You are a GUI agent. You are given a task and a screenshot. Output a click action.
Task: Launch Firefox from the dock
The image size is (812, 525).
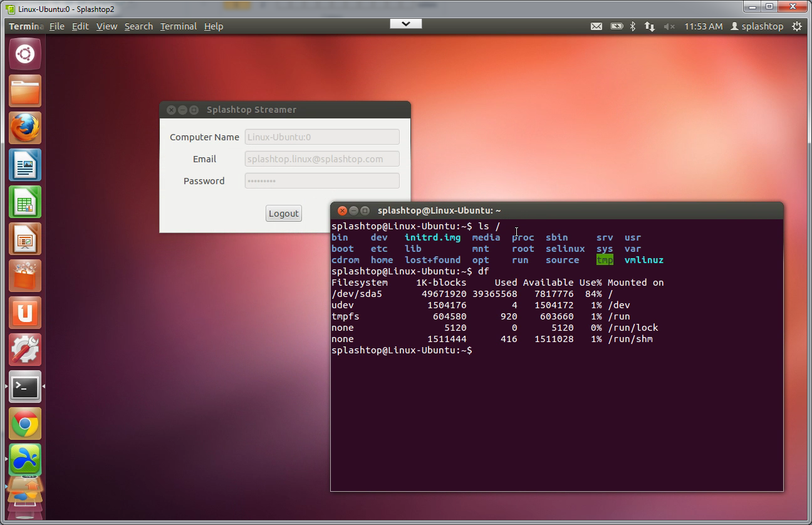(x=25, y=128)
